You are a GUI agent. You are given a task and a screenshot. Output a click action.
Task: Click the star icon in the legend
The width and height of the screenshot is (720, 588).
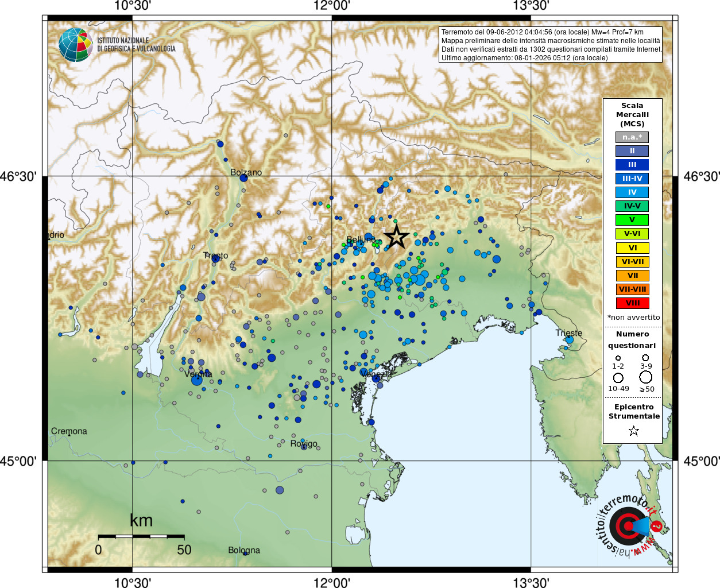633,431
